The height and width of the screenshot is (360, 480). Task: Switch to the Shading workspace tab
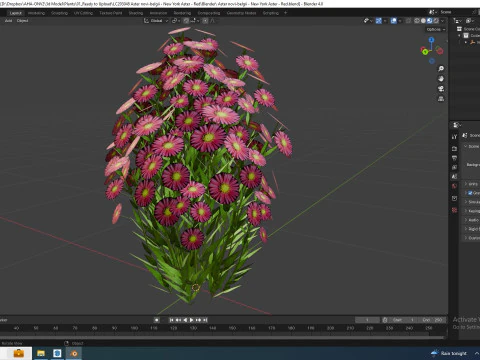pyautogui.click(x=136, y=13)
